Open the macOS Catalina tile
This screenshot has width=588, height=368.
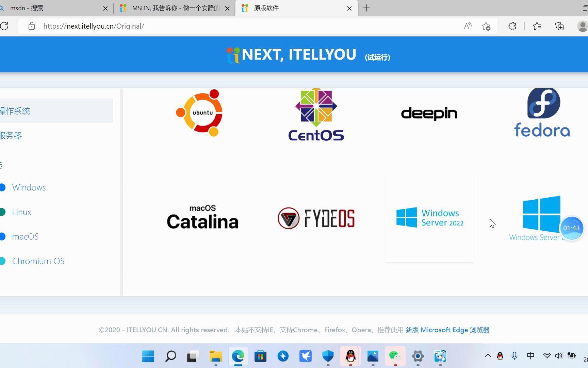(202, 217)
